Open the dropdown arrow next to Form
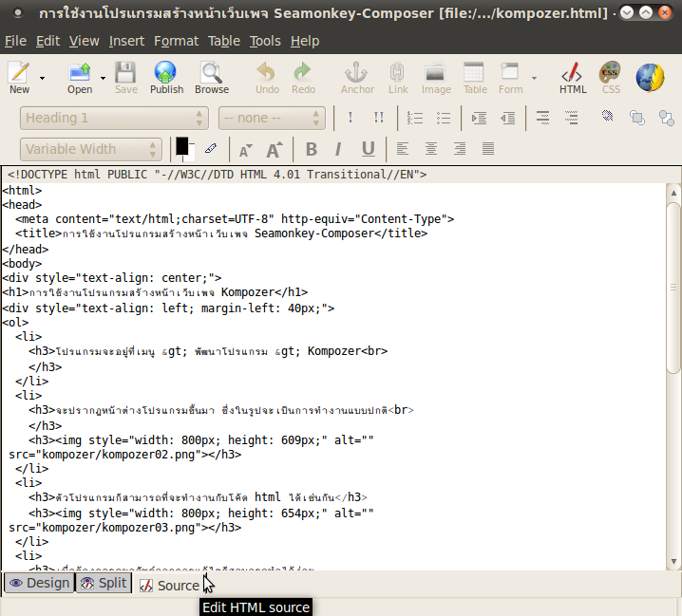The height and width of the screenshot is (616, 682). 534,78
